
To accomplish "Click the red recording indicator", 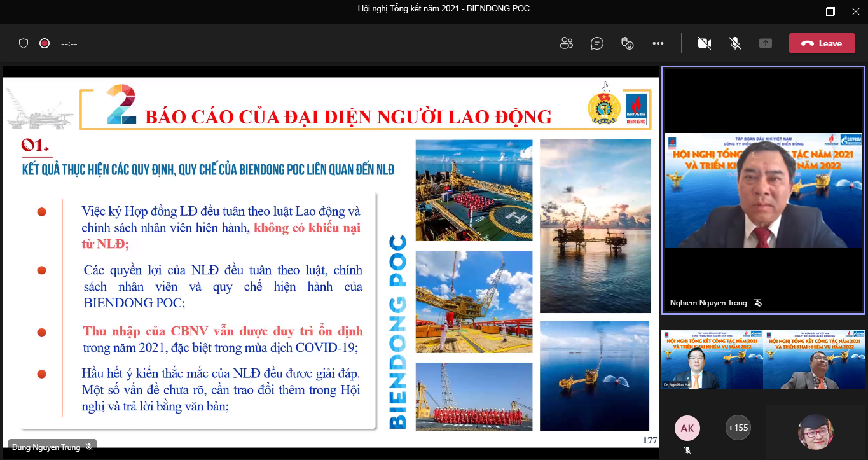I will click(x=45, y=43).
